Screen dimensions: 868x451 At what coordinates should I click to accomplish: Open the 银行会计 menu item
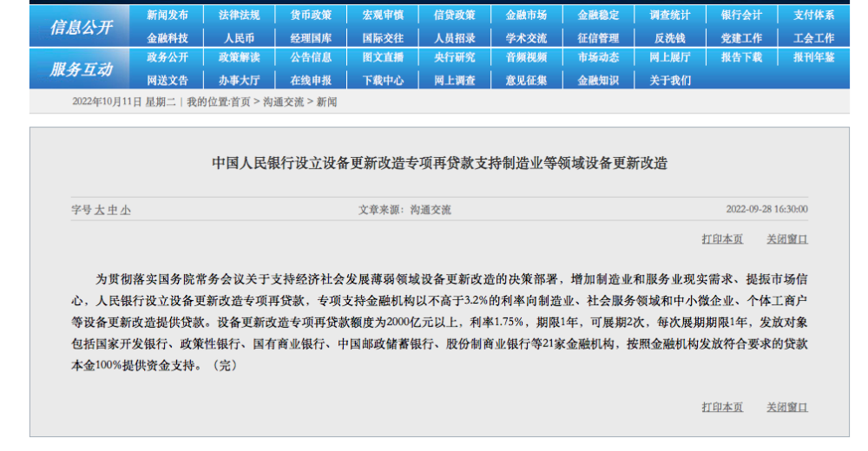pos(741,15)
